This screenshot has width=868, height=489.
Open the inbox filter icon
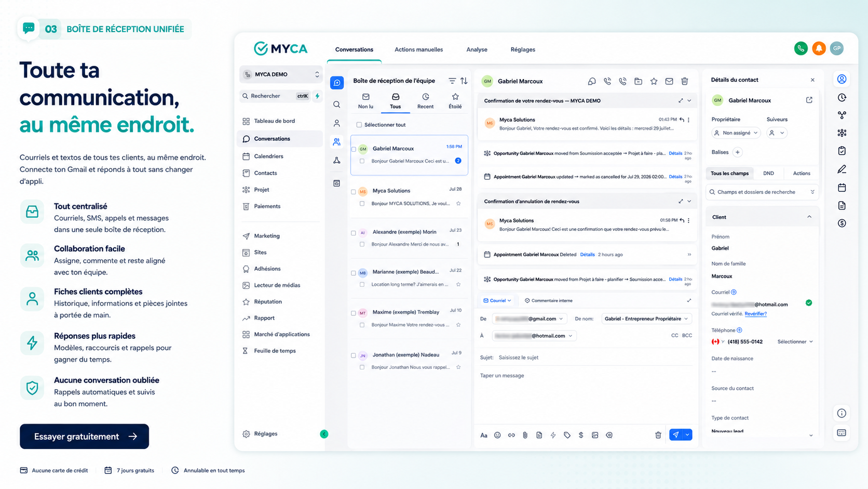(x=452, y=81)
